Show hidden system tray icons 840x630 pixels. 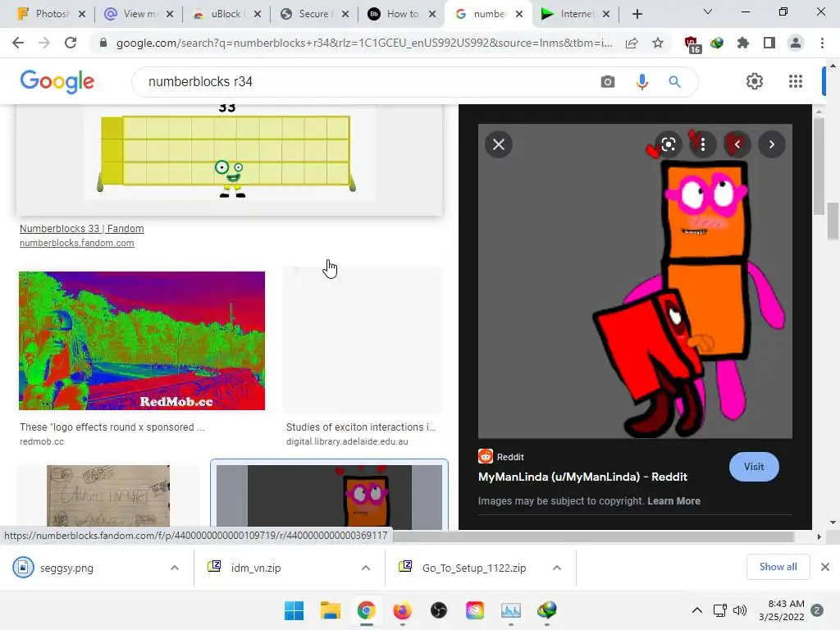697,610
